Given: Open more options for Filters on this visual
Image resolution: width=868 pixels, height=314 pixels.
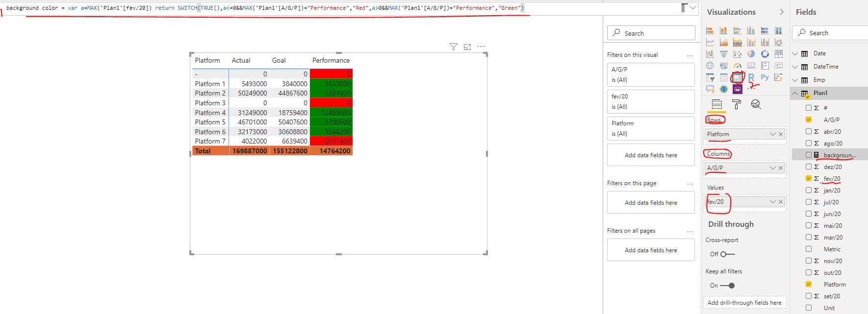Looking at the screenshot, I should [x=690, y=55].
